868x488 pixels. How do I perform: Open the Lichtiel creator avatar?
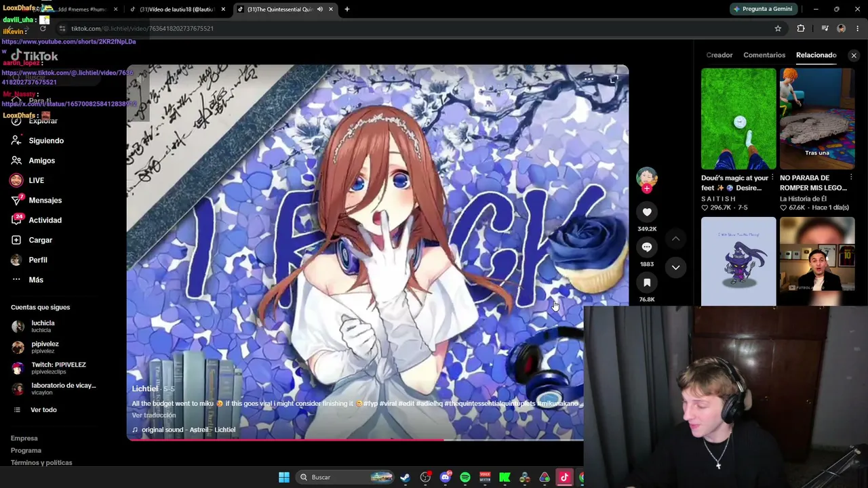tap(647, 177)
